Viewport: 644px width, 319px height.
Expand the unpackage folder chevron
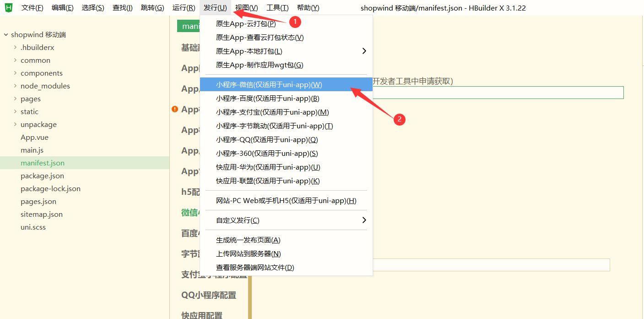pyautogui.click(x=16, y=125)
